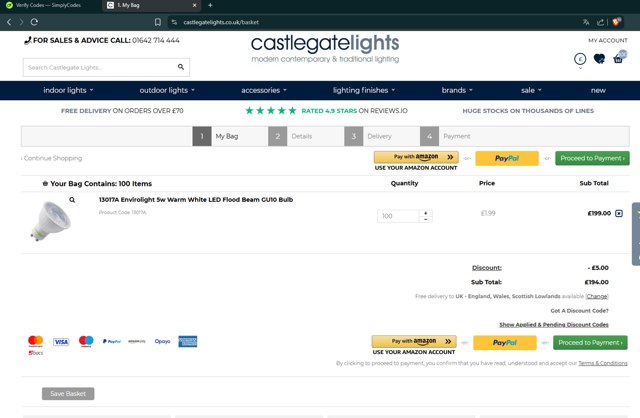Decrease quantity with minus stepper
This screenshot has width=640, height=418.
tap(426, 219)
